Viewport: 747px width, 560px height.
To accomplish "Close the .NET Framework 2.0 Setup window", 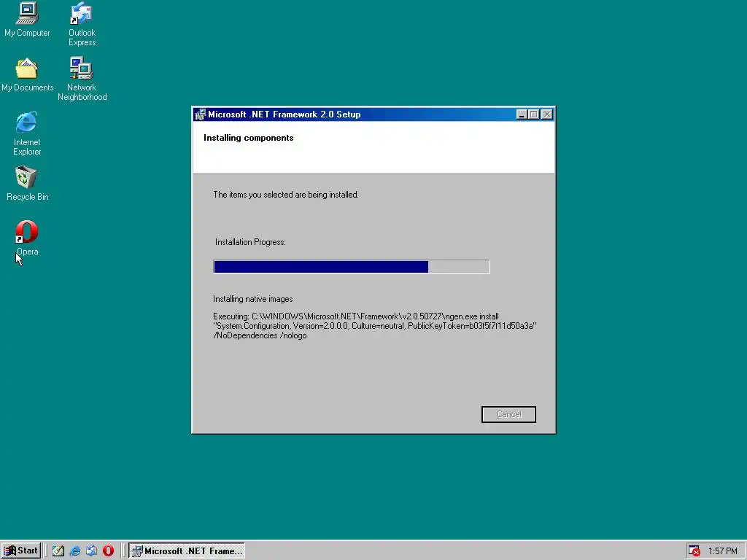I will coord(547,114).
